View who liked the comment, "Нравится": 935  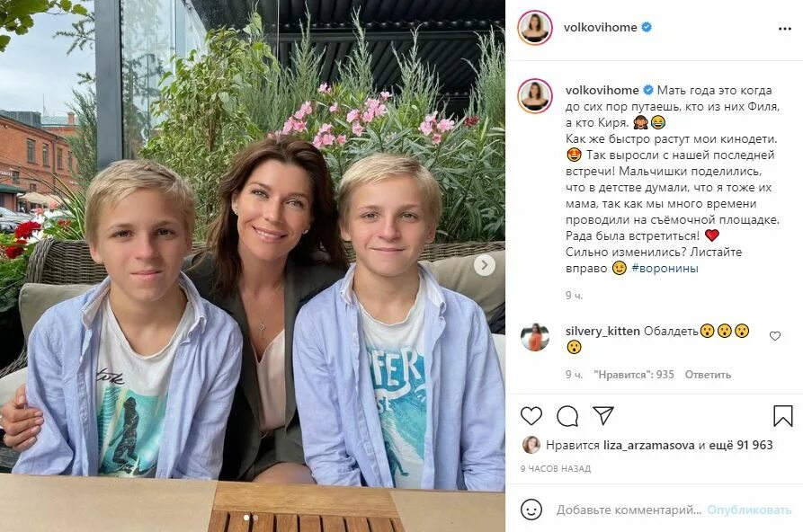(x=634, y=375)
